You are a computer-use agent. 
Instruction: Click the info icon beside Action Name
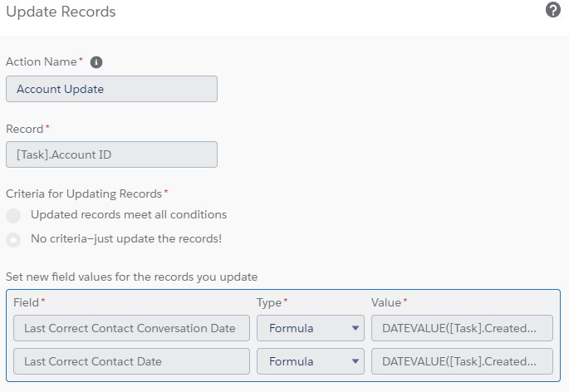point(96,62)
